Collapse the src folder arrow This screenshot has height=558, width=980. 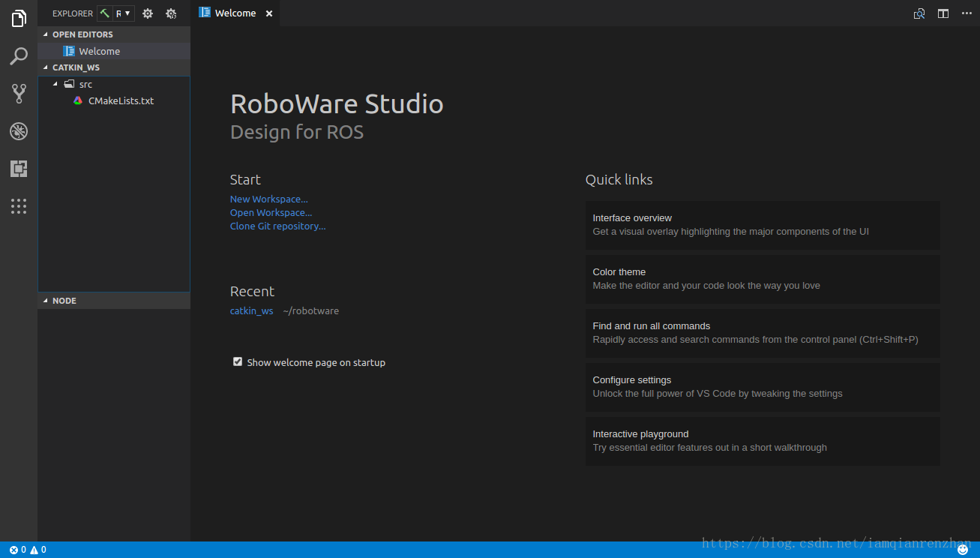click(x=55, y=84)
